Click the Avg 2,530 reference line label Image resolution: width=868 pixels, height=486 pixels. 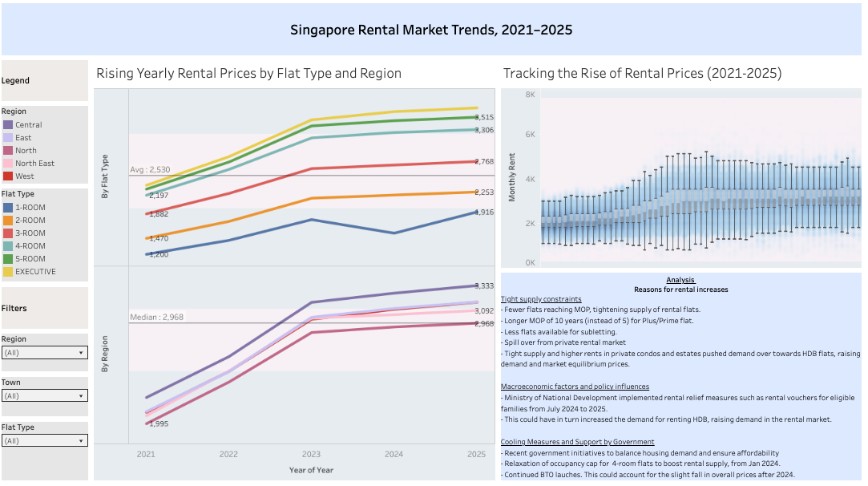tap(150, 170)
